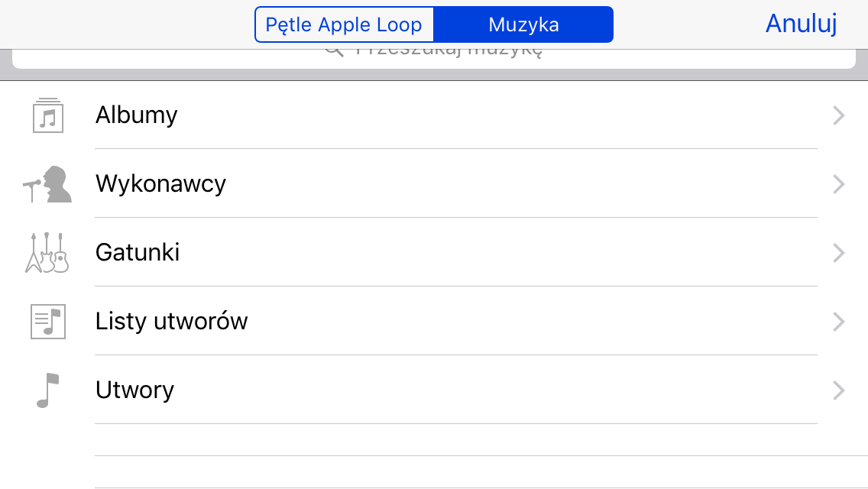Switch to the Pętle Apple Loop segment
The image size is (868, 489).
345,24
